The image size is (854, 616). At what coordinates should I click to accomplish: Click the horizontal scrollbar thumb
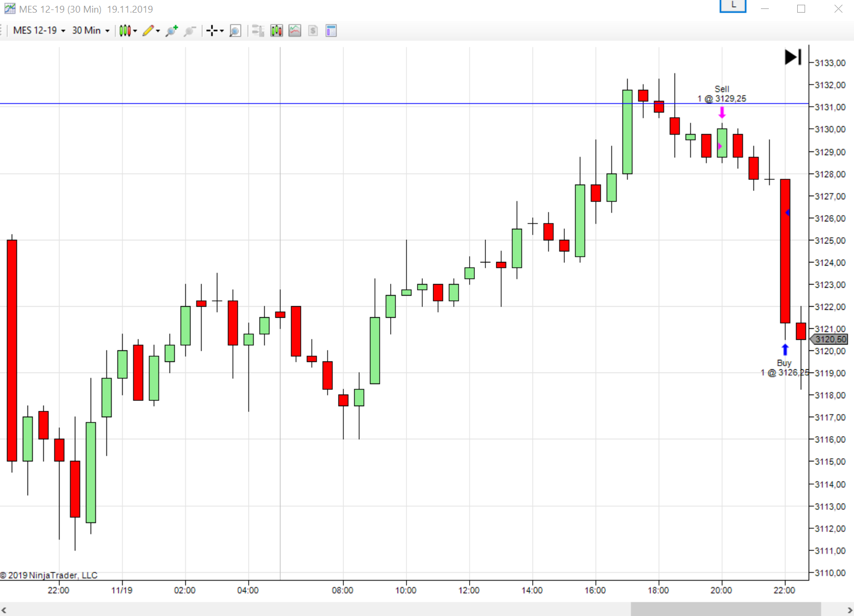coord(726,610)
